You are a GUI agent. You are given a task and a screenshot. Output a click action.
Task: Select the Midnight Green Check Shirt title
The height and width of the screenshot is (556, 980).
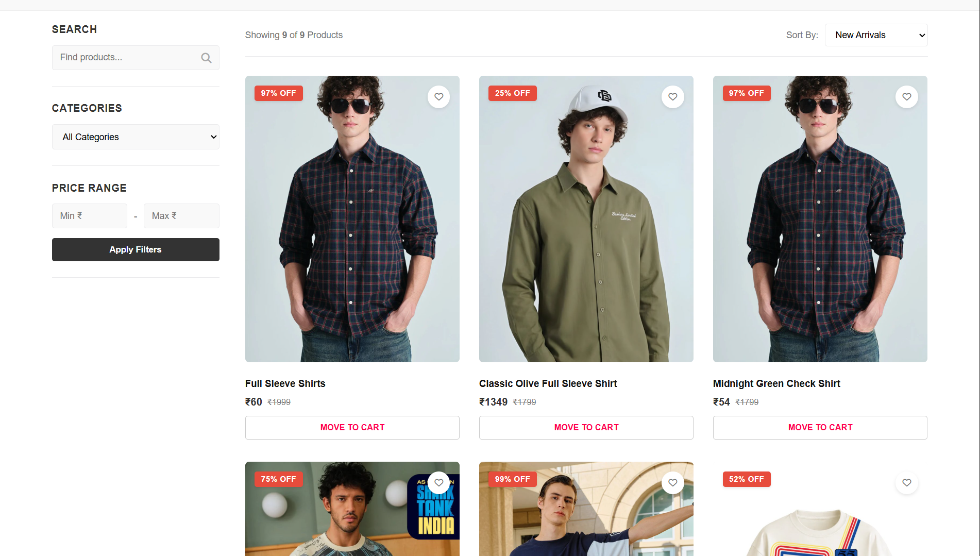[x=776, y=383]
